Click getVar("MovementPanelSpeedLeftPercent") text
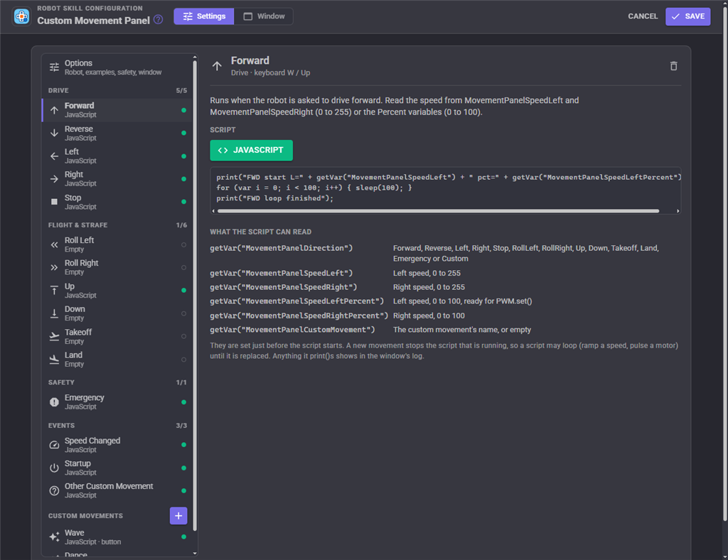The width and height of the screenshot is (728, 560). click(296, 301)
